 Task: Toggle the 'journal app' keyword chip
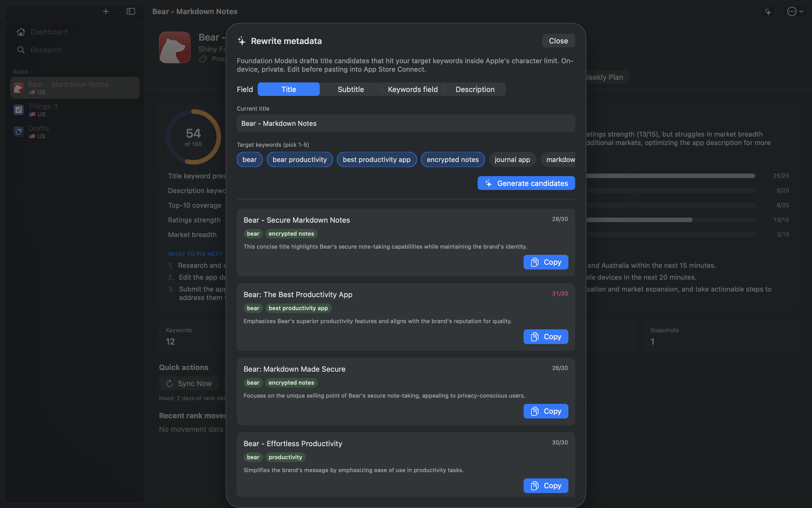click(512, 159)
